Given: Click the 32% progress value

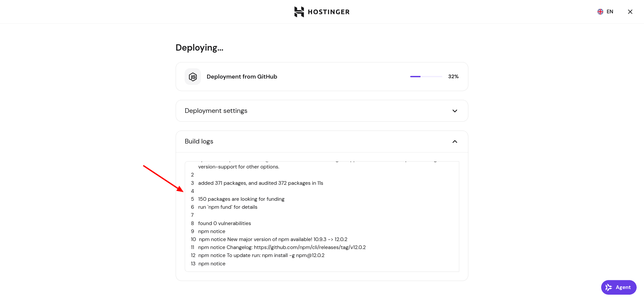Looking at the screenshot, I should (x=453, y=77).
